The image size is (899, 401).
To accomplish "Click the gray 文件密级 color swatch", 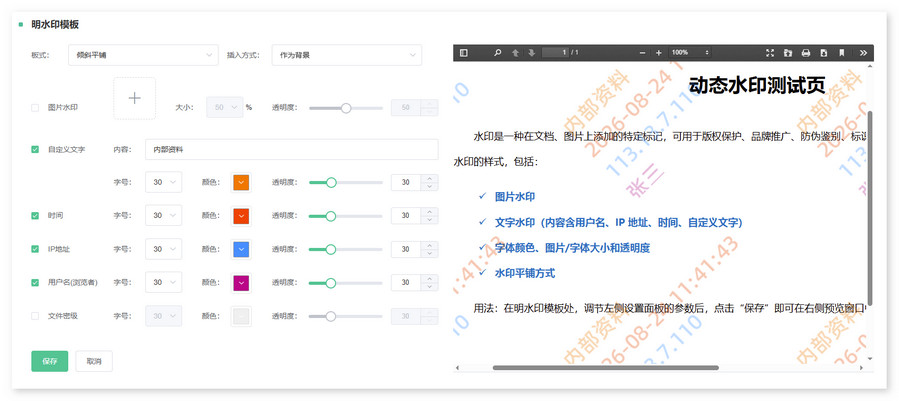I will coord(241,316).
